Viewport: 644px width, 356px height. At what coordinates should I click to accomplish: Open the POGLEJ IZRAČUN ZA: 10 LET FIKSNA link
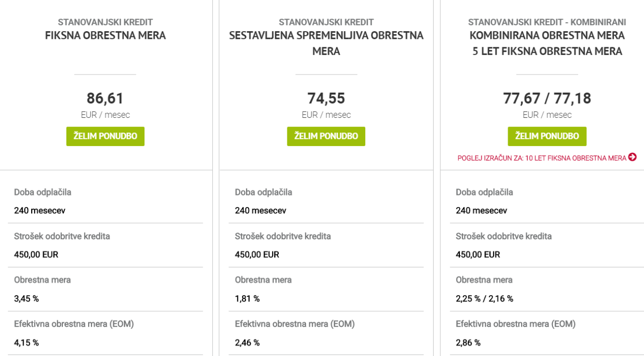[x=542, y=158]
